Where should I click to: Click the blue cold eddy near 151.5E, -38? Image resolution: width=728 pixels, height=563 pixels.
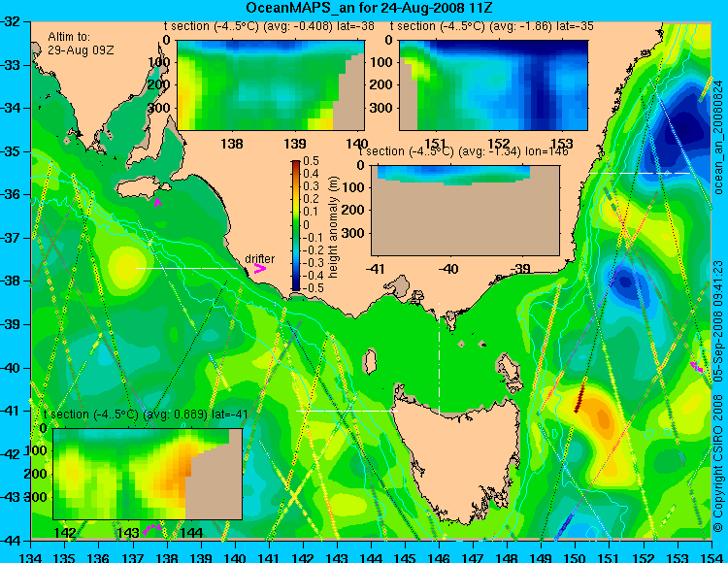627,283
